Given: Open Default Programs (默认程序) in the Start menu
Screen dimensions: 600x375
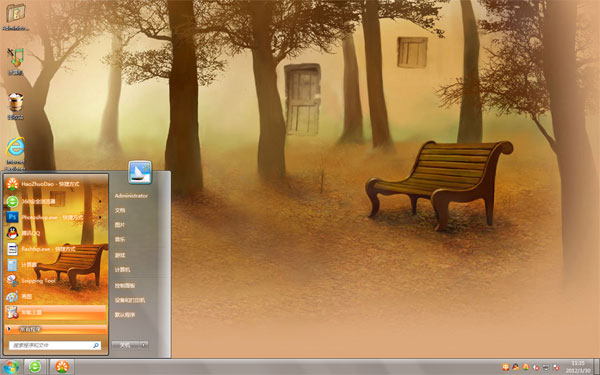Looking at the screenshot, I should tap(125, 315).
